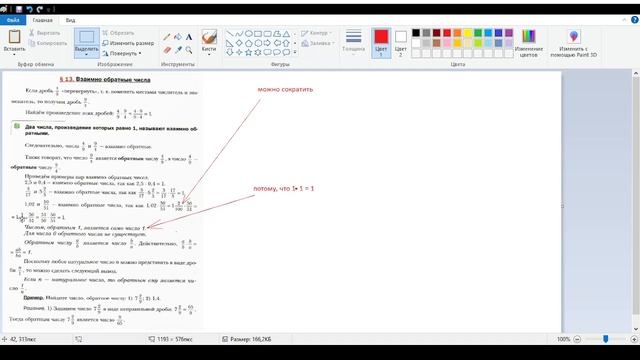Choose the Left arrow shape
This screenshot has height=360, width=640.
tap(277, 43)
